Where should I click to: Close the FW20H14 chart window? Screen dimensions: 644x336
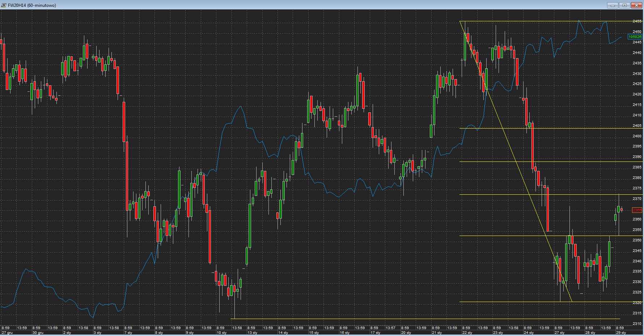[636, 5]
